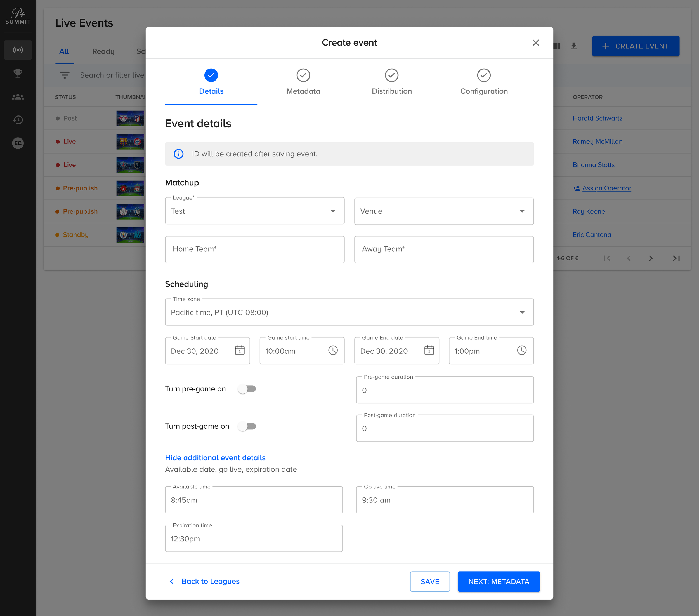Open the history clock icon in sidebar
The height and width of the screenshot is (616, 699).
(x=18, y=120)
